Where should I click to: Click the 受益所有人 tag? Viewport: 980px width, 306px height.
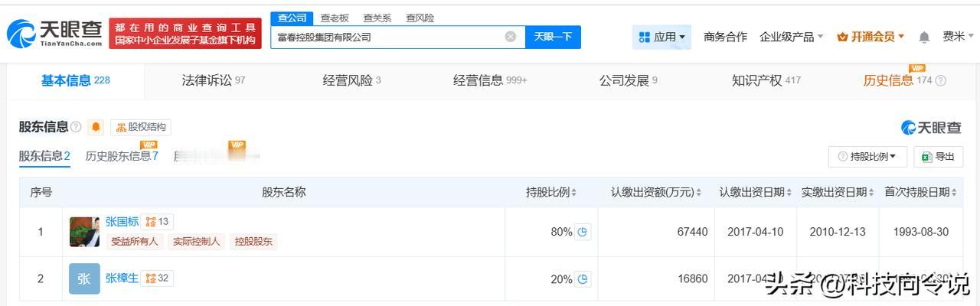coord(135,242)
